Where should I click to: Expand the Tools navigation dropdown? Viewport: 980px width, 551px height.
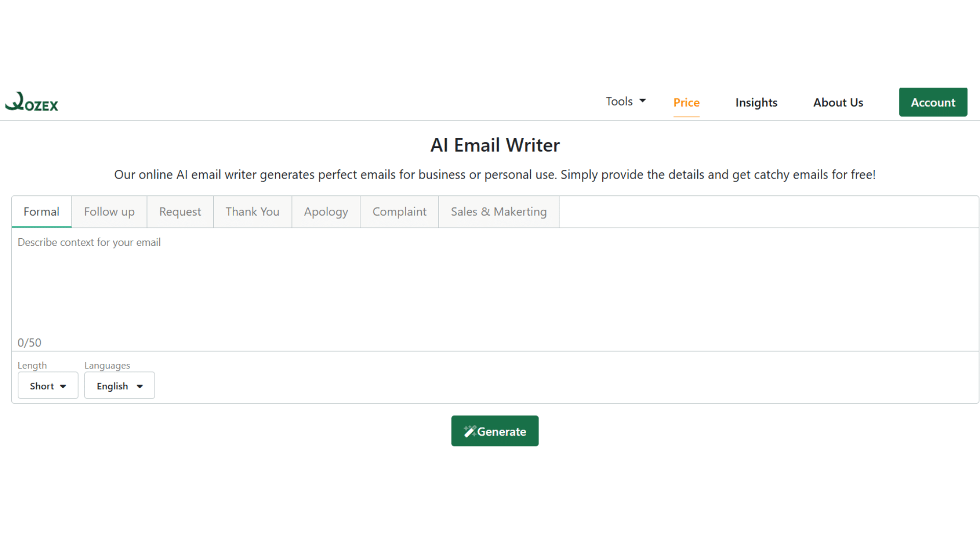pyautogui.click(x=625, y=101)
